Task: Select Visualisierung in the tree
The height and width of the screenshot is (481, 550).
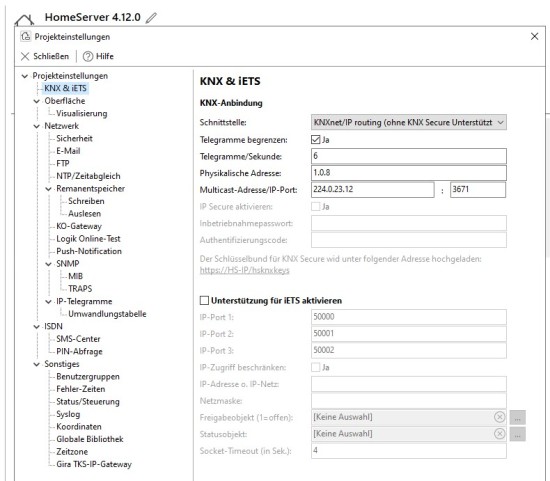Action: click(x=82, y=113)
